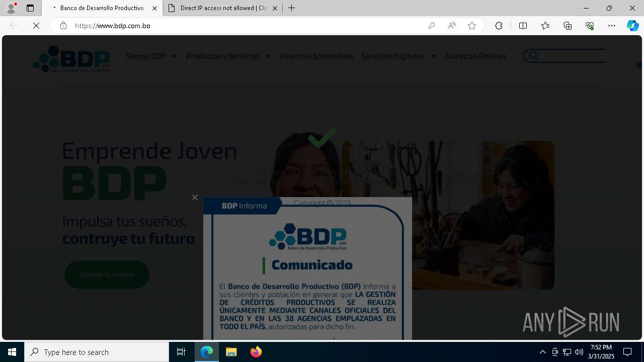Open Nuestras Oficinas page

[475, 56]
